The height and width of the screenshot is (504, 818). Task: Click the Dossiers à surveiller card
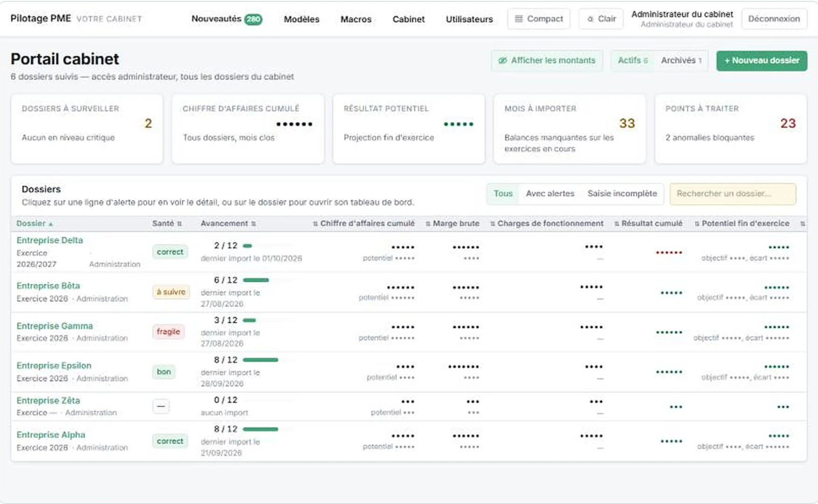click(x=87, y=129)
